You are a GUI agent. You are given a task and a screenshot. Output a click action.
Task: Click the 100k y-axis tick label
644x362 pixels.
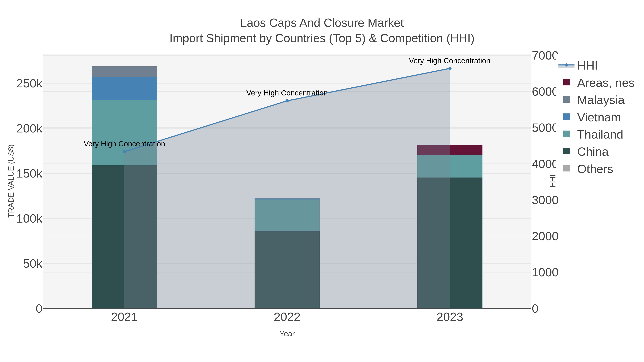pos(29,219)
